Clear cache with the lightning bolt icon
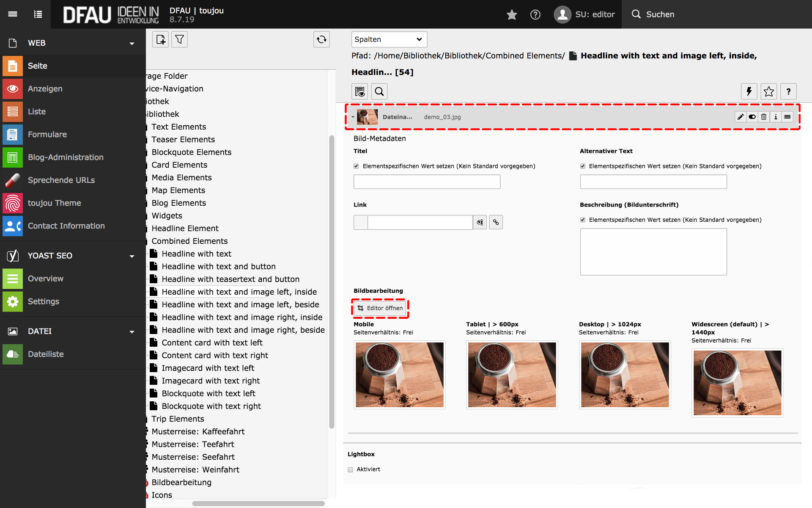 tap(749, 91)
